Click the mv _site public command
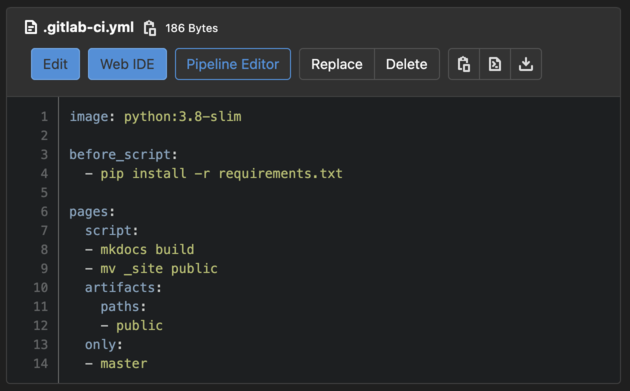630x391 pixels. tap(159, 269)
